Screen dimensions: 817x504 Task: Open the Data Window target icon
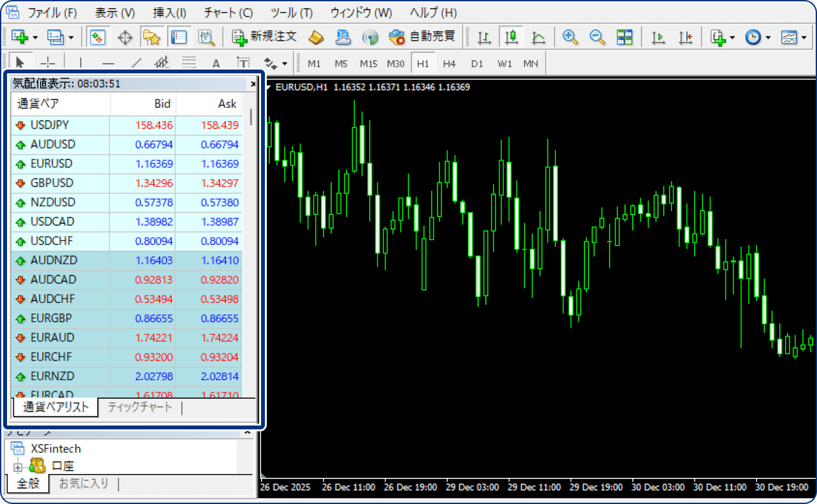point(125,37)
